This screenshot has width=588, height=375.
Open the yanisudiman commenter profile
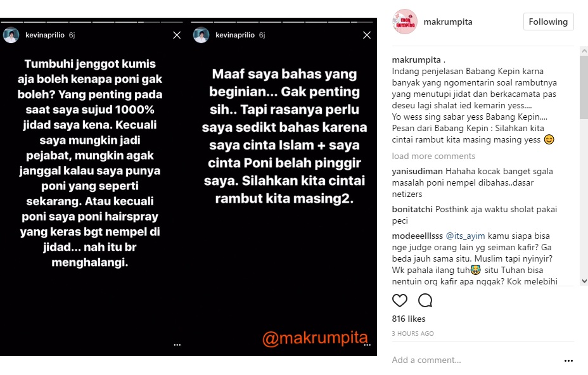tap(417, 172)
